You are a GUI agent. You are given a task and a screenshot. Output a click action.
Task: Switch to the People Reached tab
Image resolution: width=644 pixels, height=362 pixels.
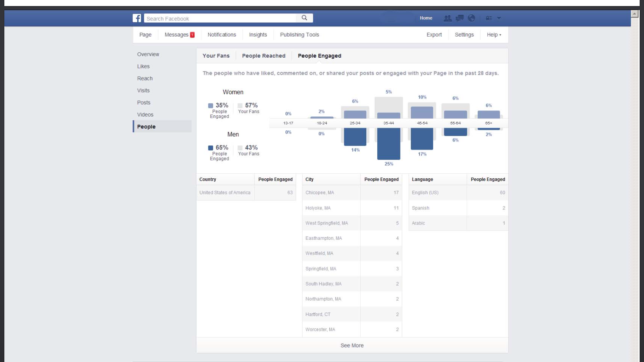264,56
